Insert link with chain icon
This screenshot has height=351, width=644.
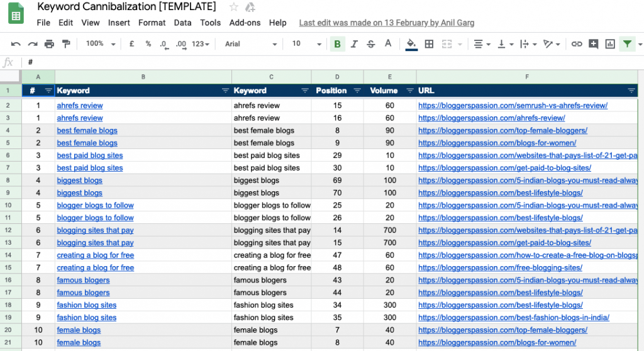coord(577,44)
